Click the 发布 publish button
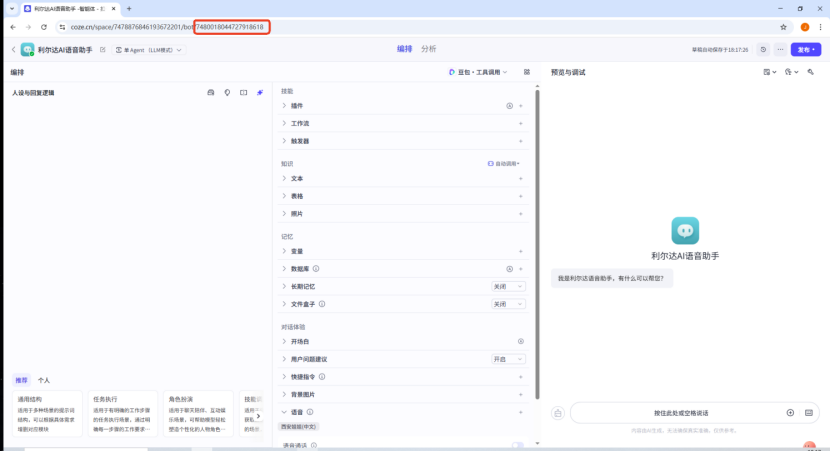Screen dimensions: 830x452 click(805, 49)
